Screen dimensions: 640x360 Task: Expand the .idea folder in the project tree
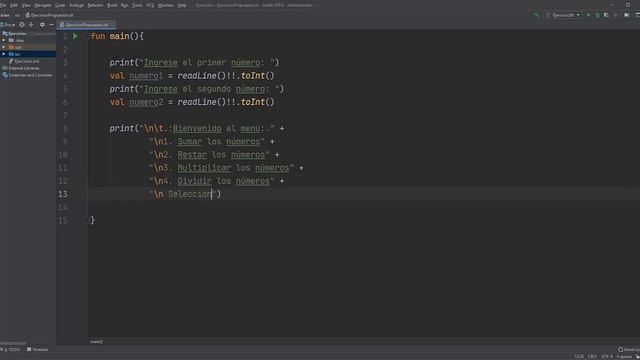pyautogui.click(x=4, y=40)
